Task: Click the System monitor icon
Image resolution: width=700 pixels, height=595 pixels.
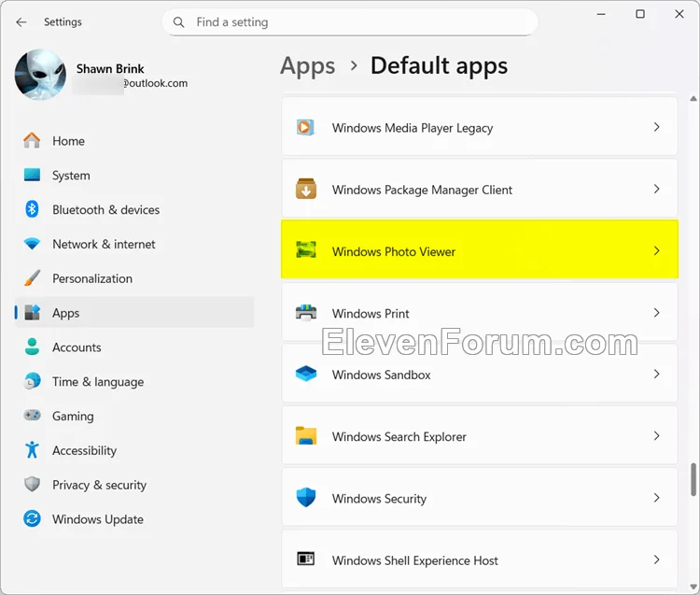Action: 32,175
